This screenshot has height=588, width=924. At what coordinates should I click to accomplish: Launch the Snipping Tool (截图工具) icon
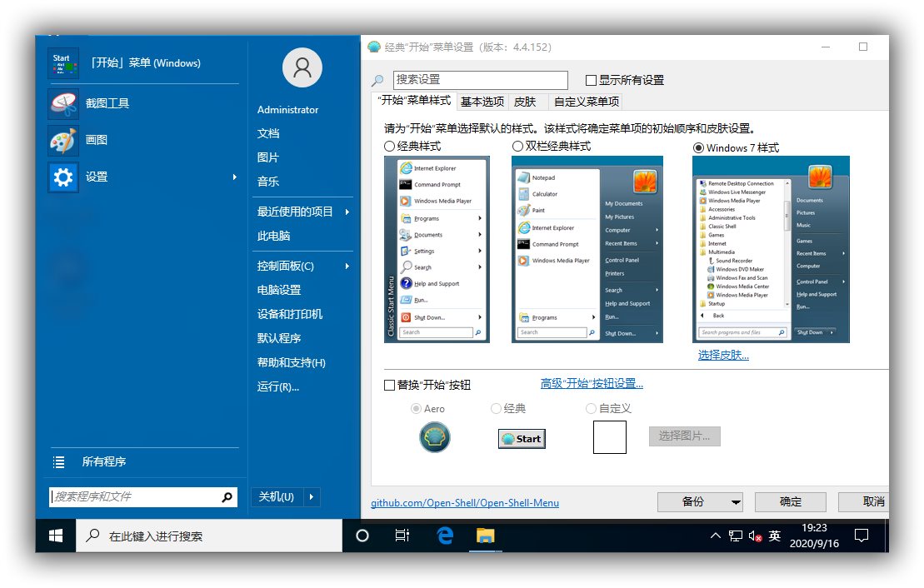[63, 104]
